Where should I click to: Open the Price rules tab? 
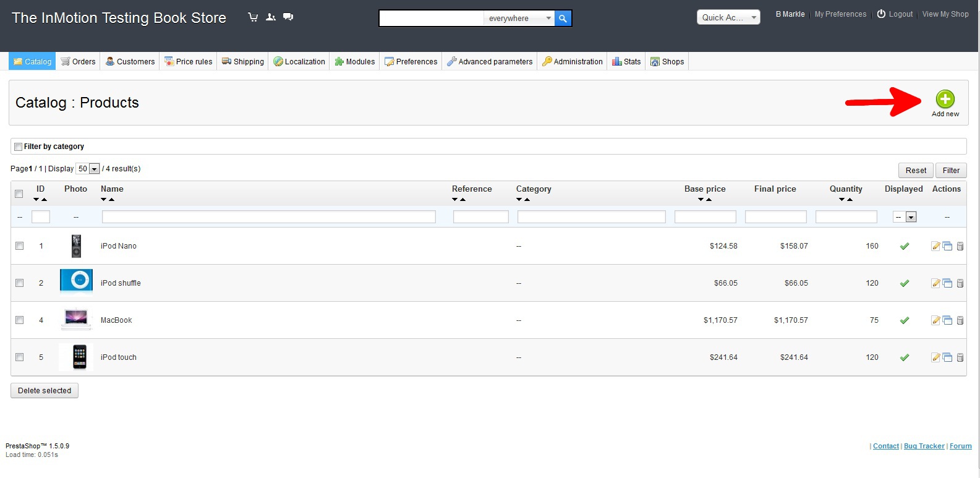(188, 61)
